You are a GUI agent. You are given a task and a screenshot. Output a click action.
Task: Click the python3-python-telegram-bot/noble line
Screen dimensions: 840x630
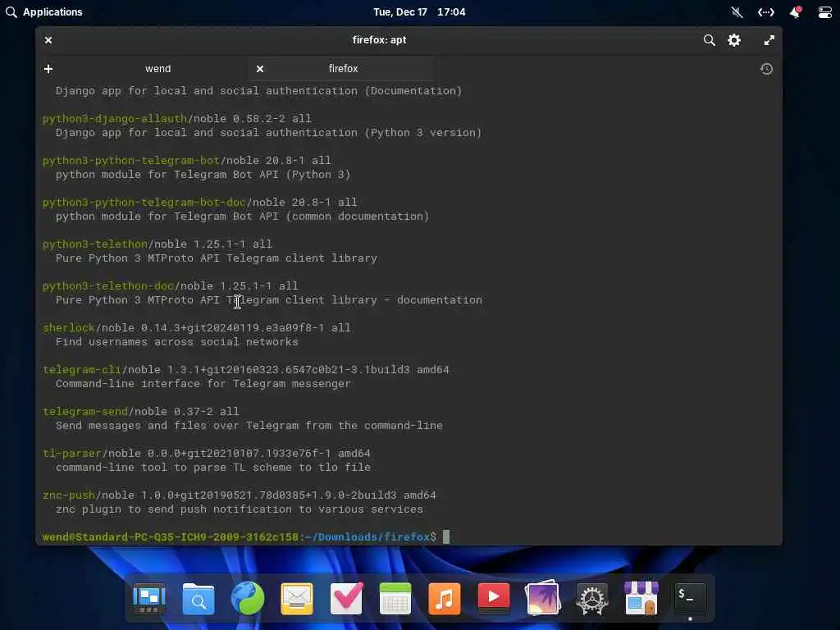point(187,160)
